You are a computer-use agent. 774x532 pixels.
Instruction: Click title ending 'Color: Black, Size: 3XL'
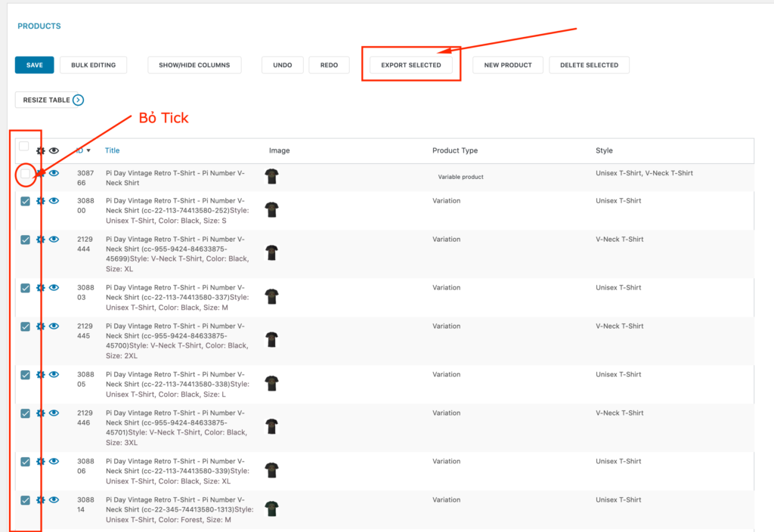(x=177, y=428)
